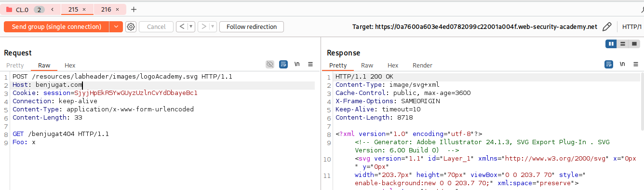Open response viewer hamburger menu

click(635, 64)
